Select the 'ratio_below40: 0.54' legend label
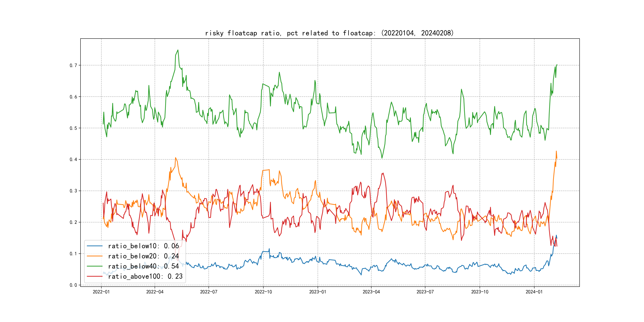 (143, 266)
